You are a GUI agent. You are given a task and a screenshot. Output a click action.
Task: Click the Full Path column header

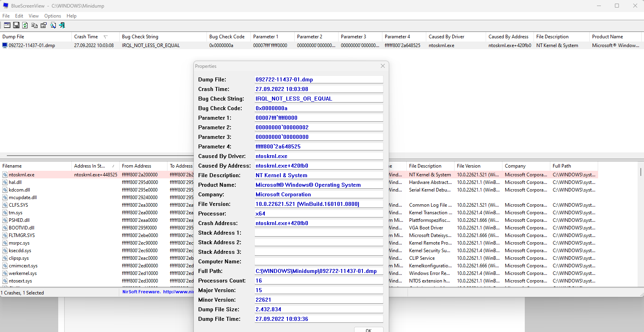[574, 166]
